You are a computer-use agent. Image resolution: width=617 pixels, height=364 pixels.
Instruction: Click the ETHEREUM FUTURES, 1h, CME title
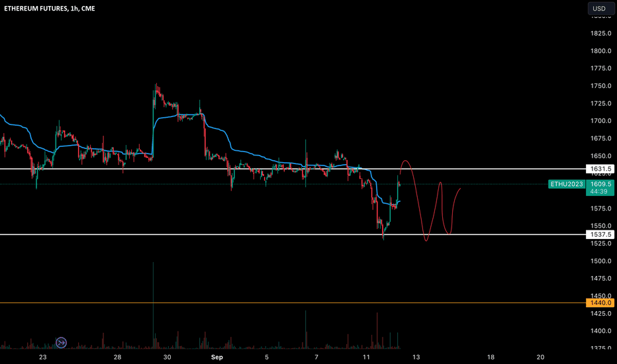(x=50, y=8)
